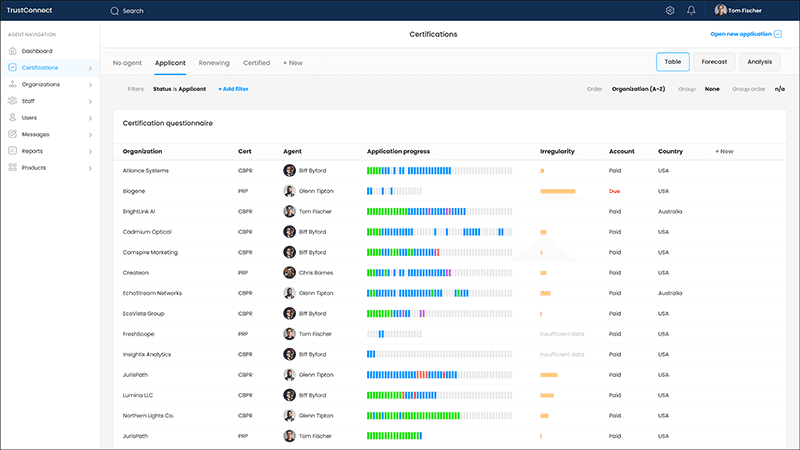The height and width of the screenshot is (450, 800).
Task: Open Tom Fischer profile avatar
Action: tap(720, 10)
